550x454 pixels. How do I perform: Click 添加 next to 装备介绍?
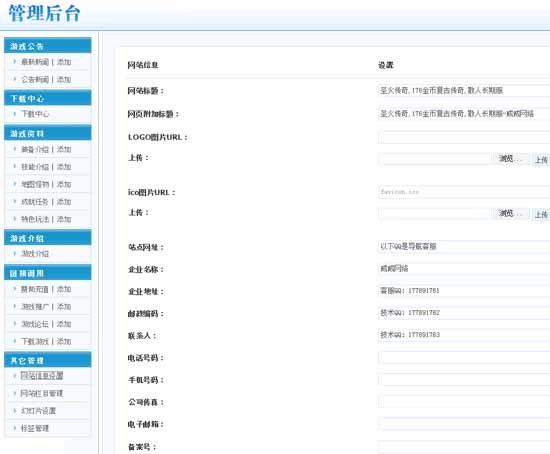pyautogui.click(x=64, y=149)
